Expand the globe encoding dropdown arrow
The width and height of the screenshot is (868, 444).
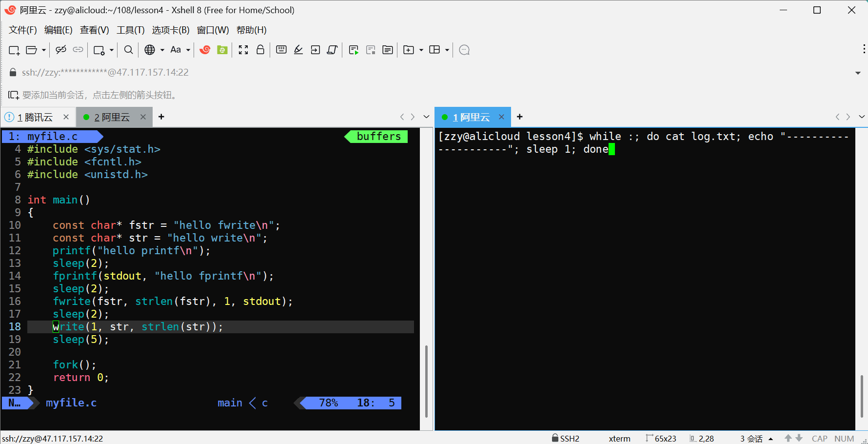click(x=162, y=50)
